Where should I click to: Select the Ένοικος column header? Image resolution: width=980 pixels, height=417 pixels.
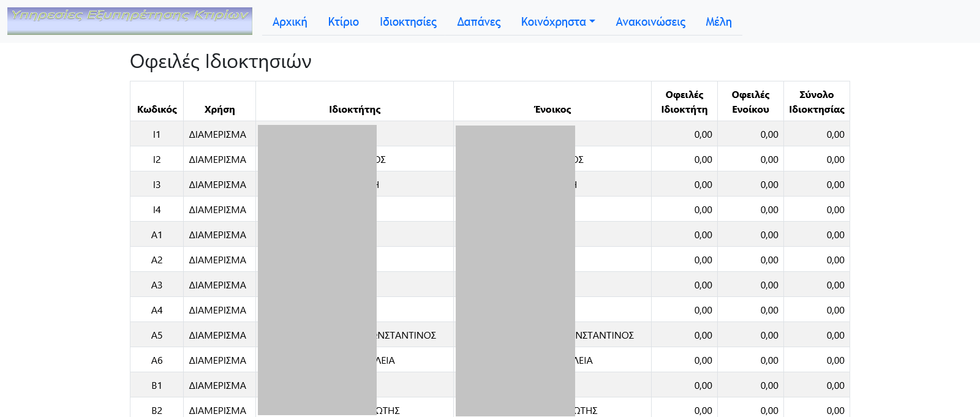tap(552, 110)
